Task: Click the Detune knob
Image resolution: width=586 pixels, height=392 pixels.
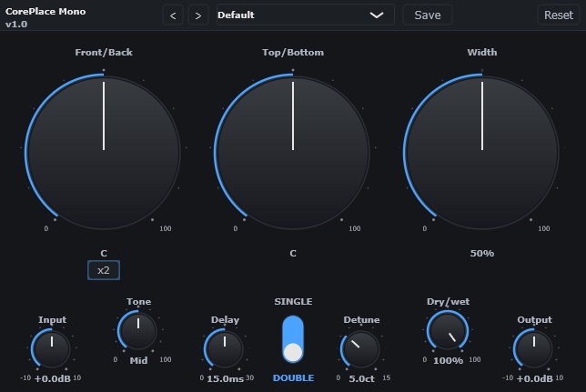Action: tap(361, 348)
